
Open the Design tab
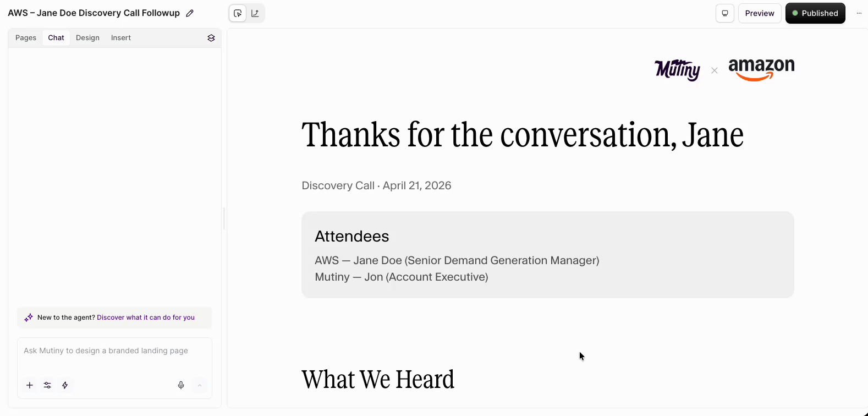pos(87,38)
